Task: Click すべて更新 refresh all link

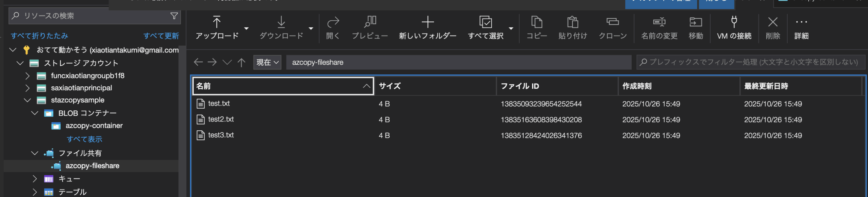Action: tap(161, 36)
